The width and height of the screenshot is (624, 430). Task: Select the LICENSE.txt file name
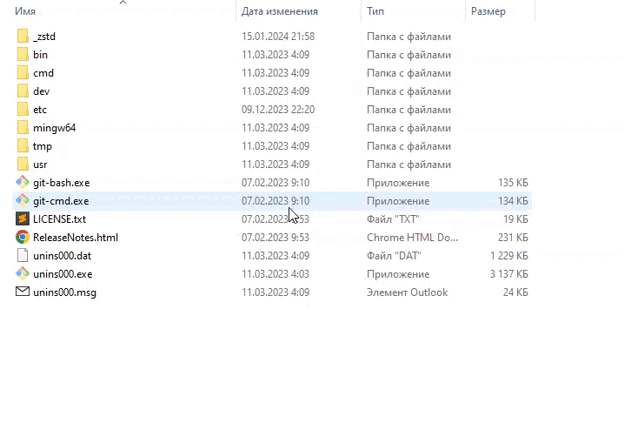(x=60, y=219)
